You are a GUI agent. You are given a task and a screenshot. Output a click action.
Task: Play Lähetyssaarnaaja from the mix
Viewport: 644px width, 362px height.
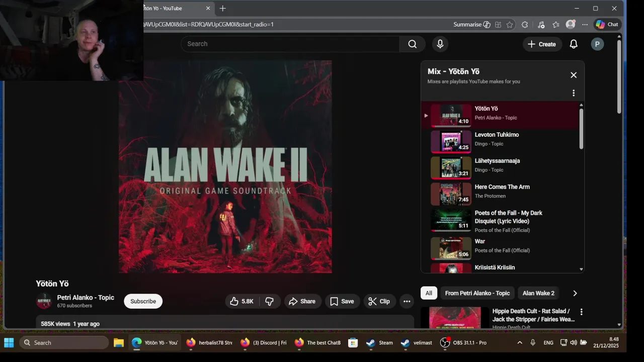click(500, 167)
